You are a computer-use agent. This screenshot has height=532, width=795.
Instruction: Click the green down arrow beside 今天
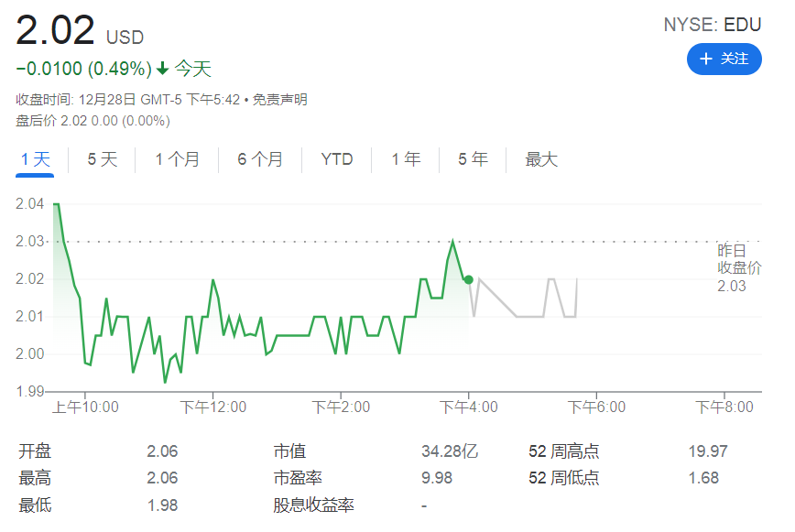[162, 69]
